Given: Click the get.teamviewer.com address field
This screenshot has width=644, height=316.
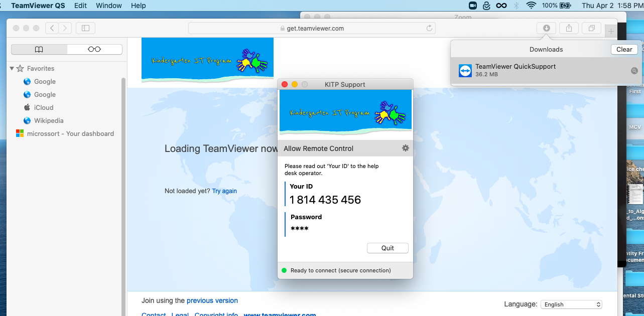Looking at the screenshot, I should coord(312,29).
